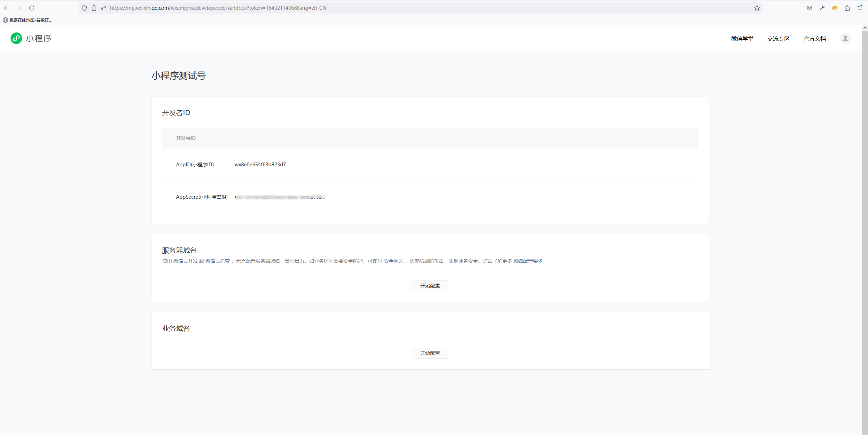Follow the 微信云开发 link

186,261
